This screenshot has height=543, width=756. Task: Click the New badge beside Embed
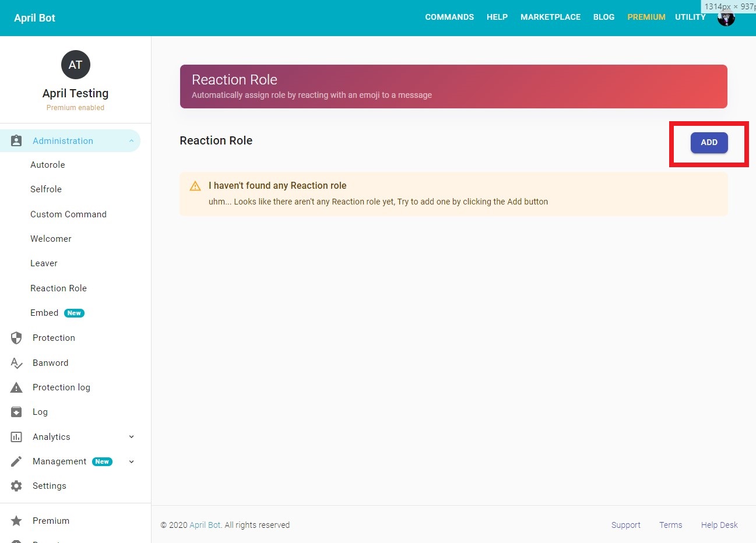[x=74, y=313]
